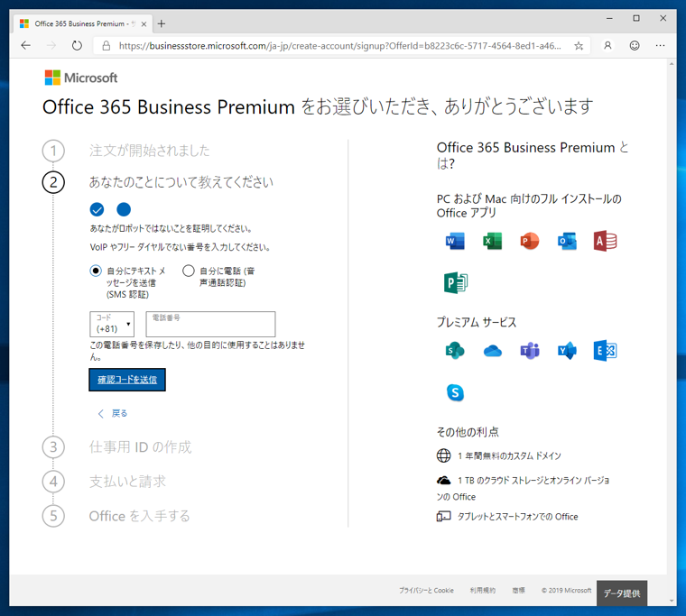Open 商標 footer link
686x616 pixels.
518,590
